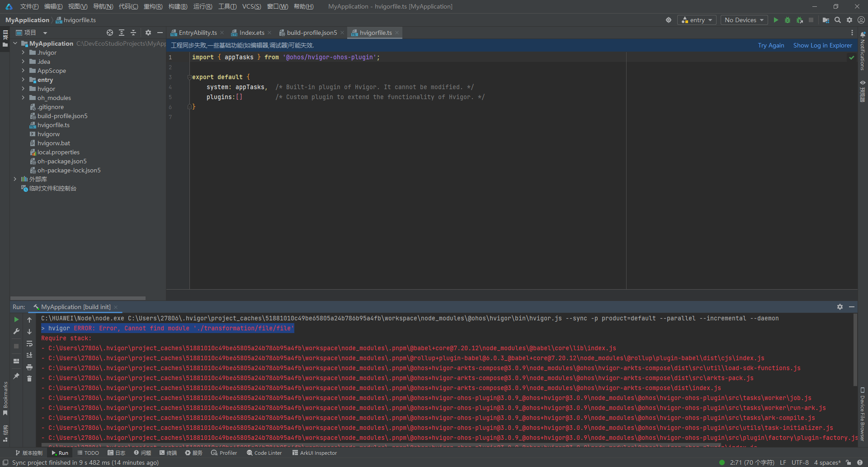Screen dimensions: 868x467
Task: Click the Try Again link
Action: pos(771,45)
